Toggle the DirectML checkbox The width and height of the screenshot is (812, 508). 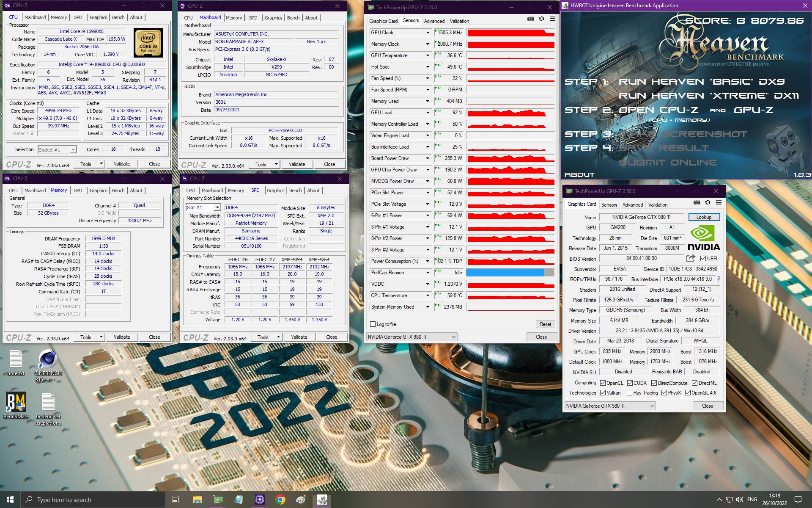coord(694,383)
